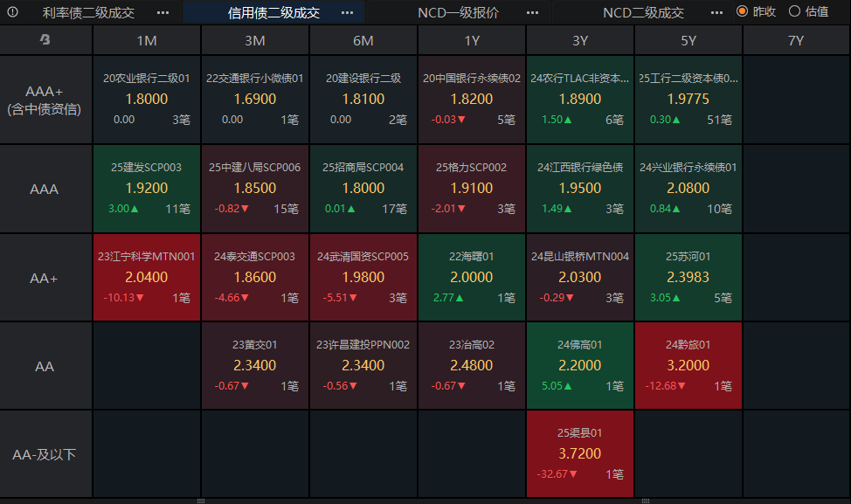Viewport: 851px width, 504px height.
Task: Open the 23江宁科学MTN001 cell
Action: click(x=147, y=278)
